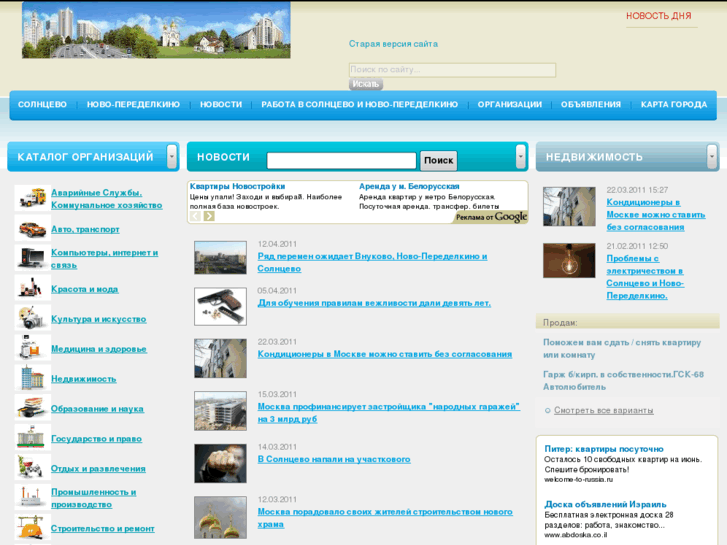Expand the Новости panel dropdown arrow
The width and height of the screenshot is (727, 545).
[520, 156]
